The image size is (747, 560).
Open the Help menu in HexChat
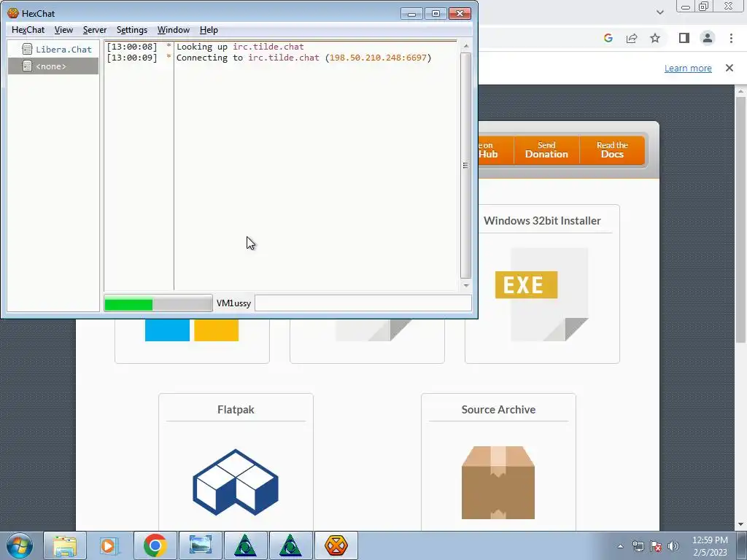[x=209, y=30]
